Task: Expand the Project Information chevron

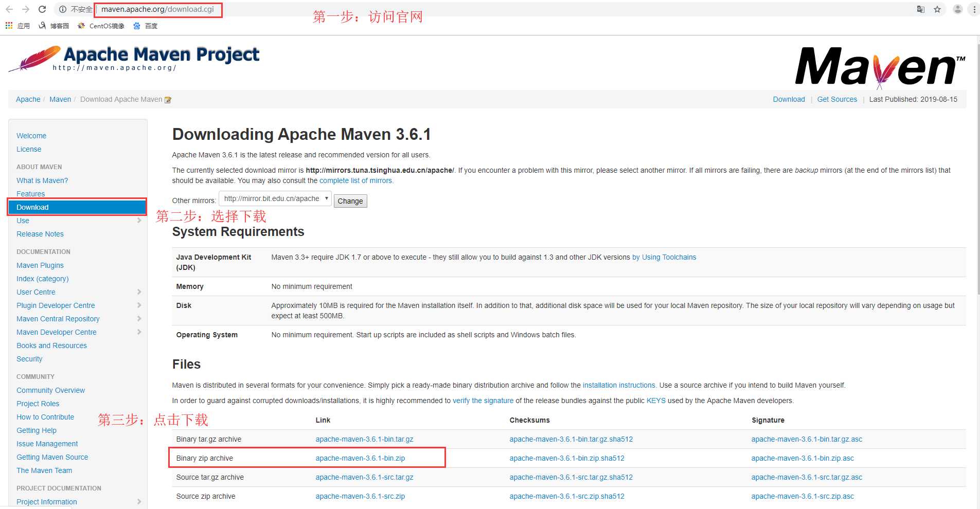Action: click(x=139, y=502)
